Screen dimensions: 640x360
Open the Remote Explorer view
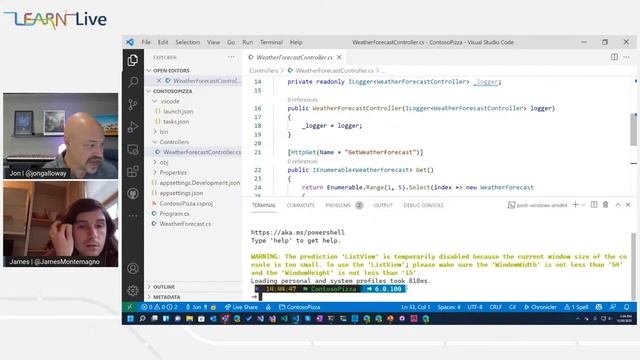click(133, 149)
